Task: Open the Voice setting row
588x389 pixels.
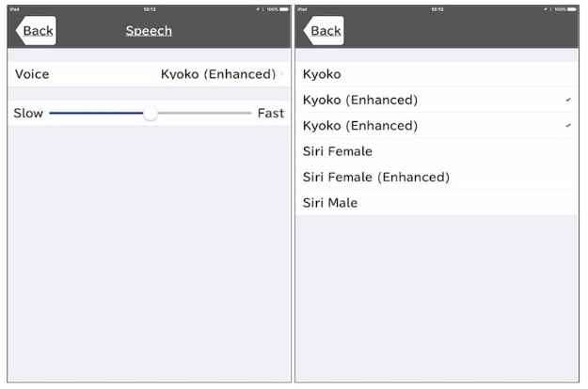Action: pos(149,74)
